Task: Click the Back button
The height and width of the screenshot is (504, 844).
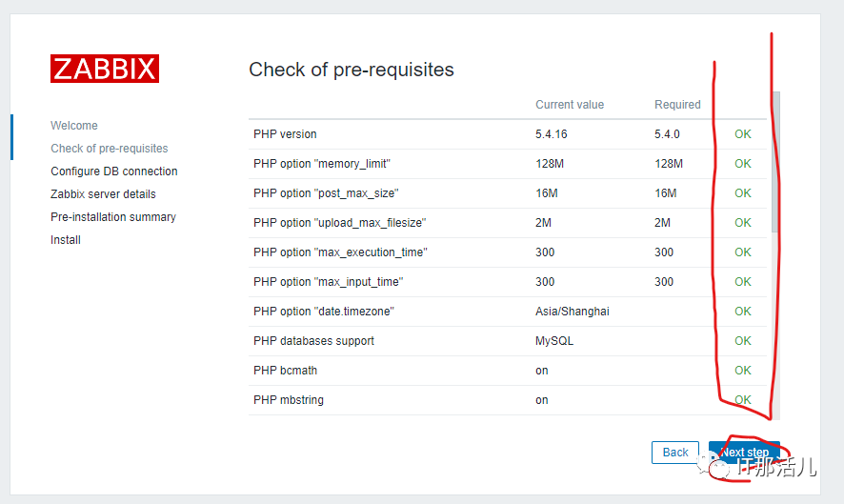Action: [675, 453]
